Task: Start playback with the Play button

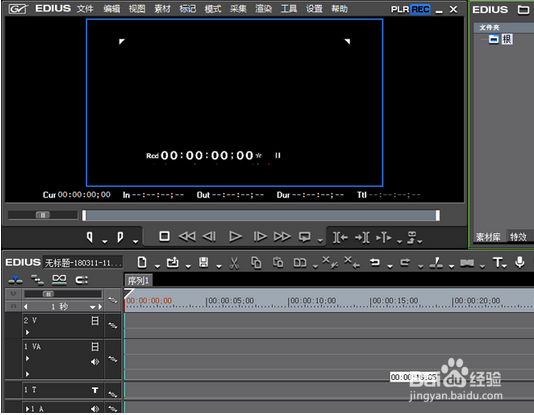Action: click(x=235, y=236)
